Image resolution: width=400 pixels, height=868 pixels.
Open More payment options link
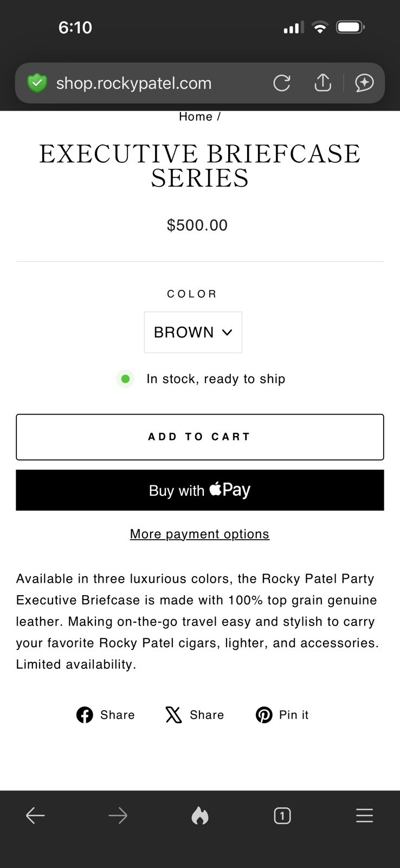(x=199, y=534)
